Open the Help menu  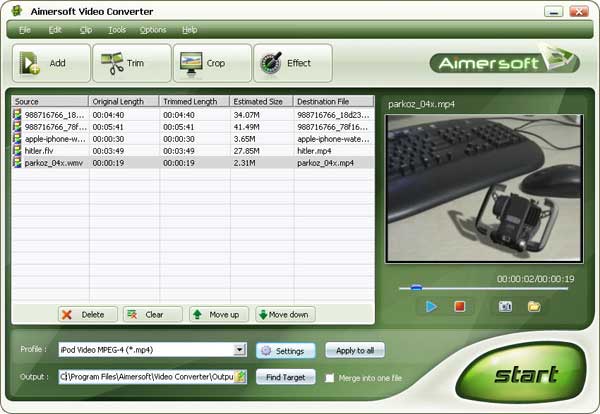click(189, 30)
